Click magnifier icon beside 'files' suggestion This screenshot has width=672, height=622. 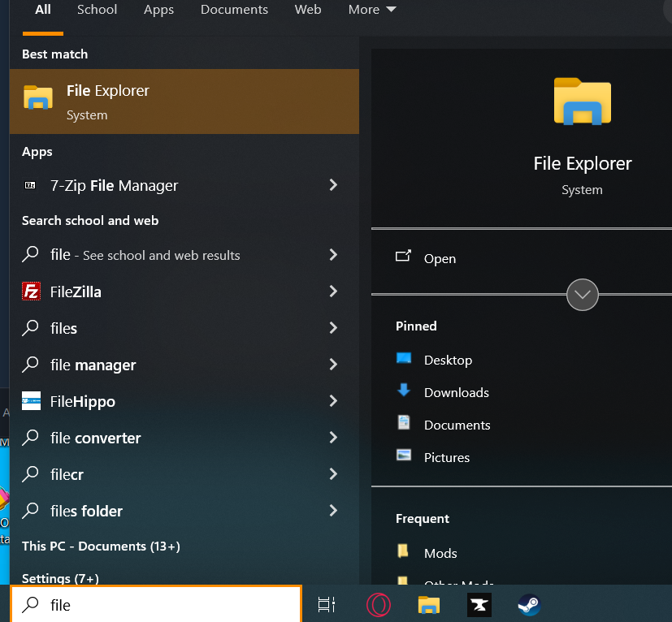click(30, 328)
